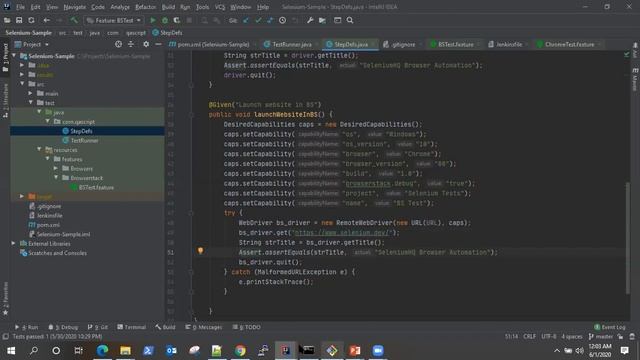The image size is (640, 360).
Task: Open the 9: Git tool window
Action: [x=98, y=327]
